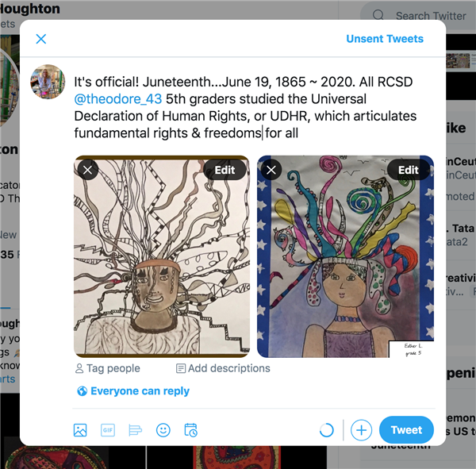Schedule the tweet with calendar icon
Viewport: 476px width, 469px height.
(190, 430)
